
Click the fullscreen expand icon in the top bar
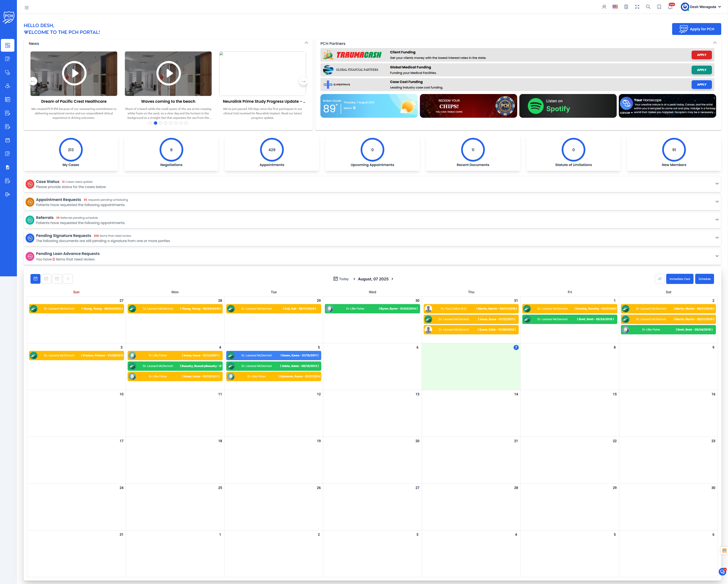[637, 7]
